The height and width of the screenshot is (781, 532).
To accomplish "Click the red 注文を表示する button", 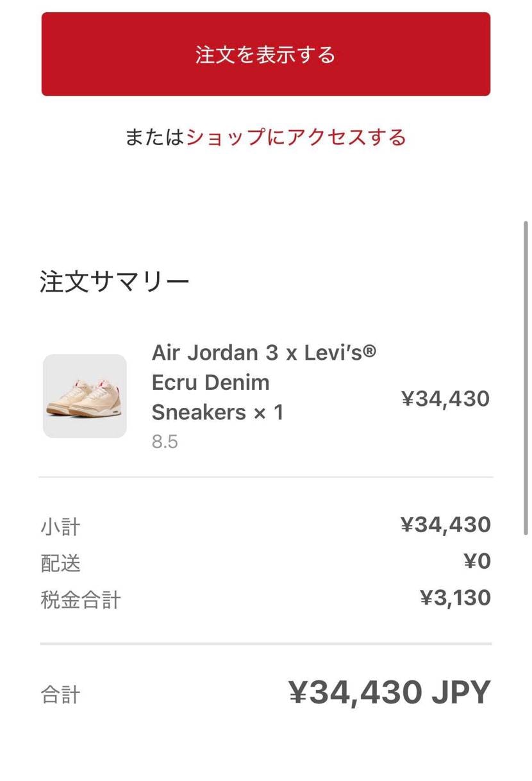I will 266,54.
